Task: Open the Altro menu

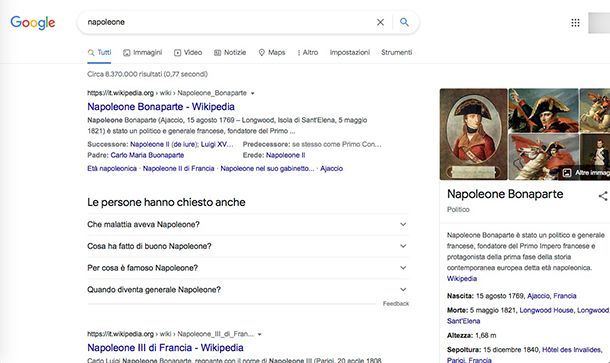Action: (308, 53)
